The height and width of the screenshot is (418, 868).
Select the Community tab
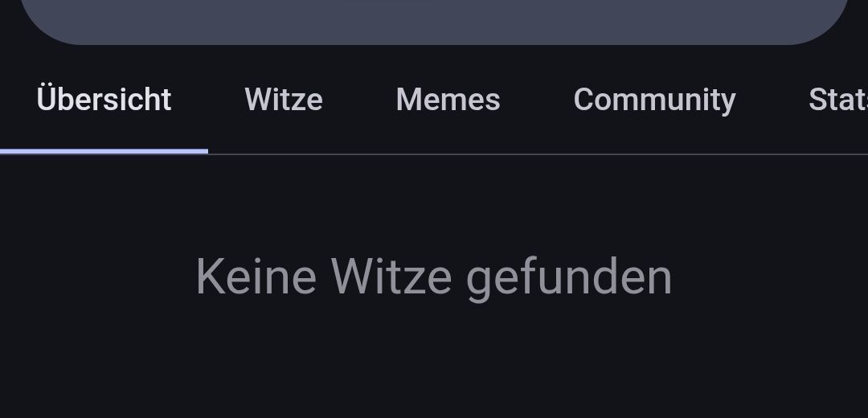[x=654, y=100]
